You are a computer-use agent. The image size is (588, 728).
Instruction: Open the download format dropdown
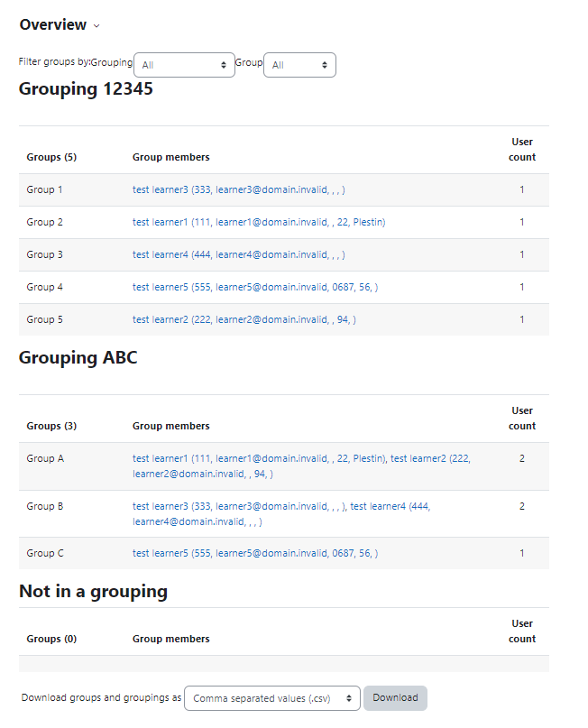[272, 698]
